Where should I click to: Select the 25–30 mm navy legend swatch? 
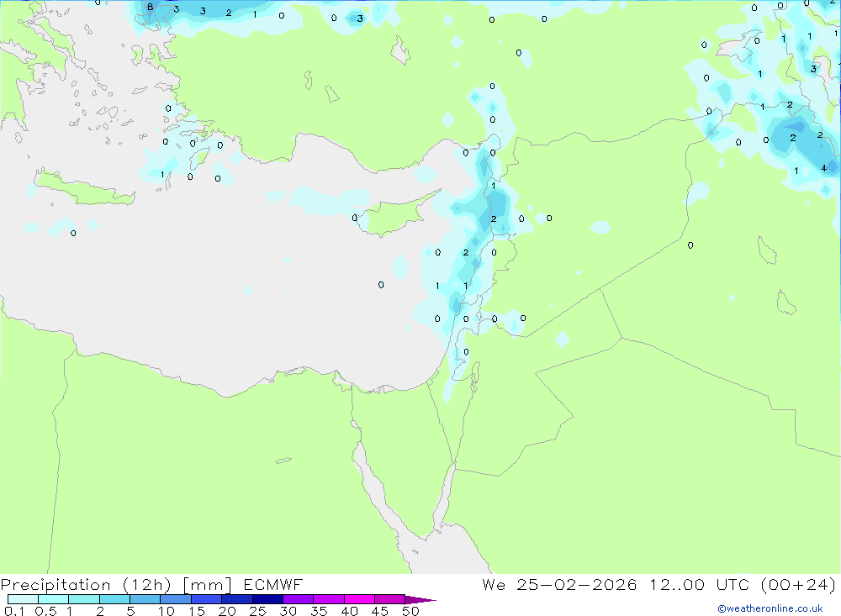coord(267,599)
